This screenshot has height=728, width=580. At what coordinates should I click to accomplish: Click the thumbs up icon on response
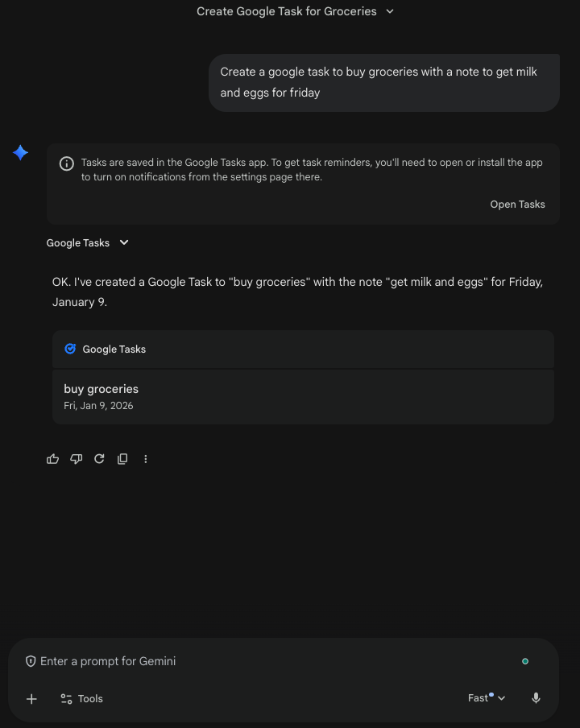click(52, 458)
